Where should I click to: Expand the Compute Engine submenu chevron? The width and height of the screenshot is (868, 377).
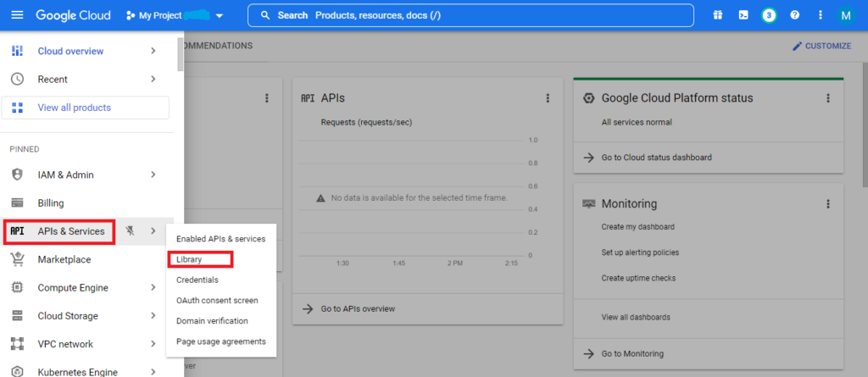pos(153,288)
